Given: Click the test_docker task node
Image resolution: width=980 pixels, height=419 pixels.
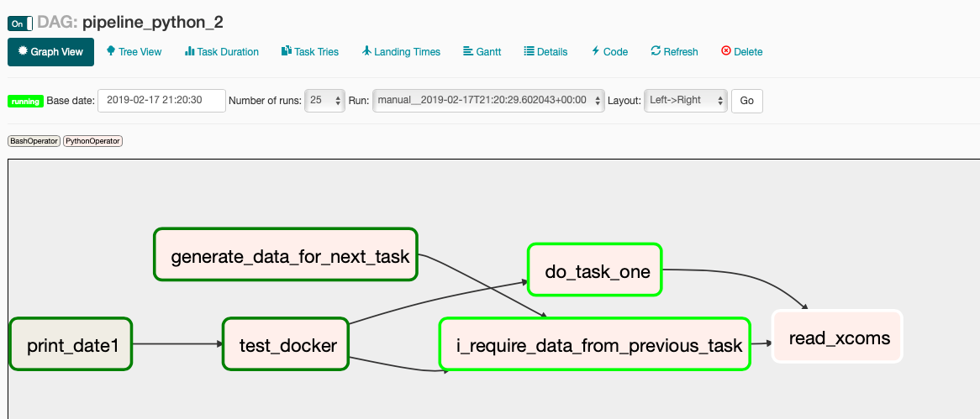Looking at the screenshot, I should tap(286, 344).
